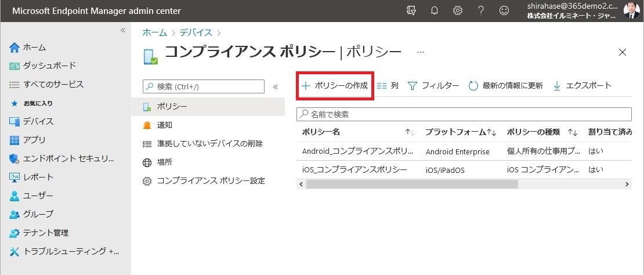Image resolution: width=644 pixels, height=275 pixels.
Task: Collapse the main navigation sidebar
Action: click(123, 30)
